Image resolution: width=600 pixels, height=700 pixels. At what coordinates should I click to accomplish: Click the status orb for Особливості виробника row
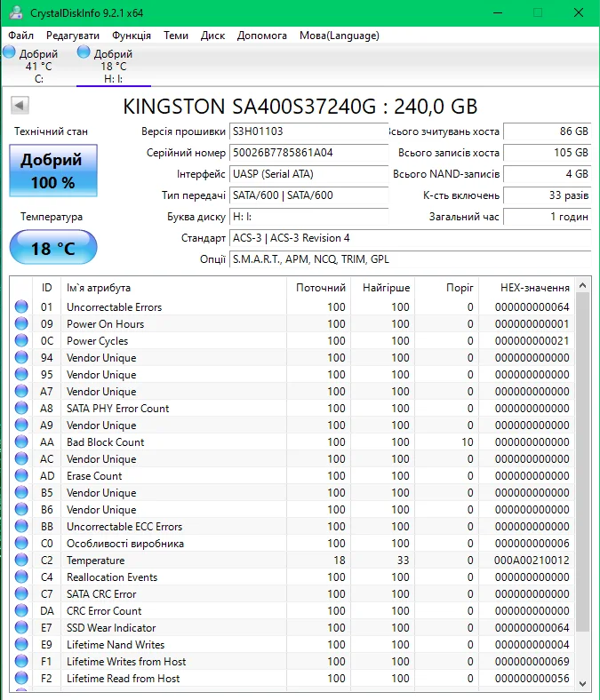tap(21, 544)
